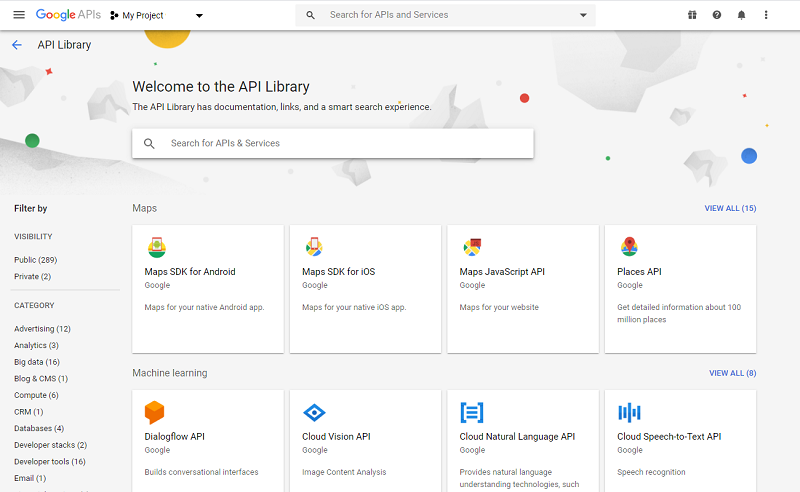Image resolution: width=800 pixels, height=492 pixels.
Task: Expand the top search bar dropdown arrow
Action: pyautogui.click(x=583, y=15)
